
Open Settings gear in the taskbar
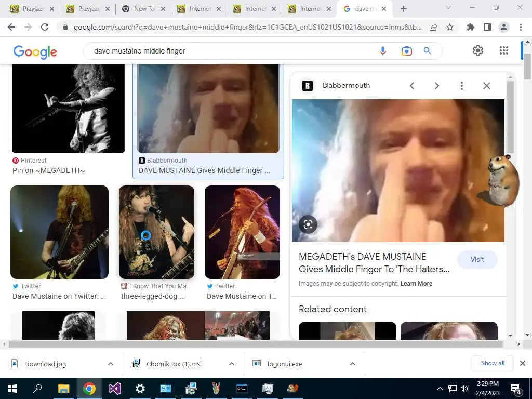pyautogui.click(x=140, y=389)
